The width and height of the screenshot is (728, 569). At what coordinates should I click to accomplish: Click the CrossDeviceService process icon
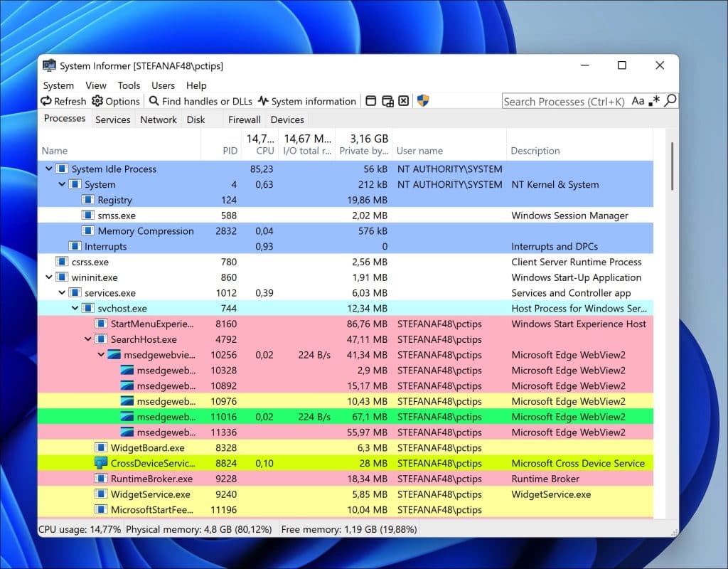click(101, 464)
